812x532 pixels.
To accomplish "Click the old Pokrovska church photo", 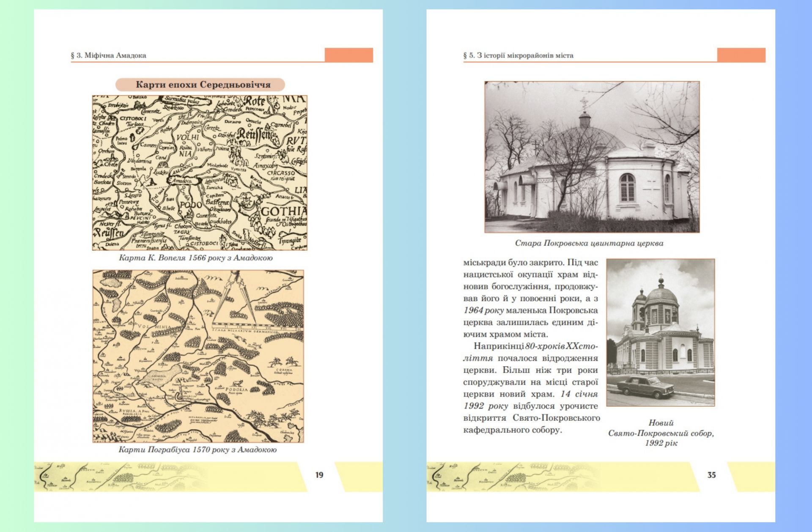I will [x=592, y=157].
